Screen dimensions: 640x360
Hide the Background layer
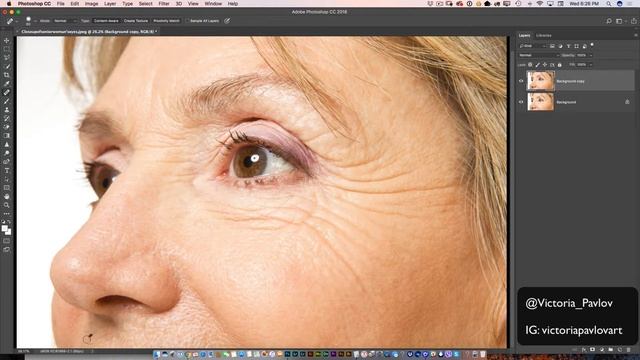[x=521, y=102]
